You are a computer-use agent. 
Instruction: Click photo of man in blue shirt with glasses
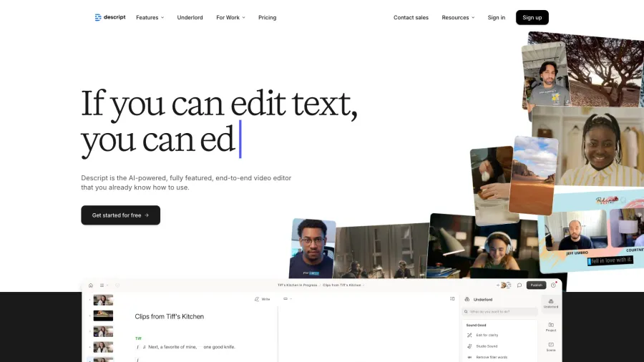[312, 249]
